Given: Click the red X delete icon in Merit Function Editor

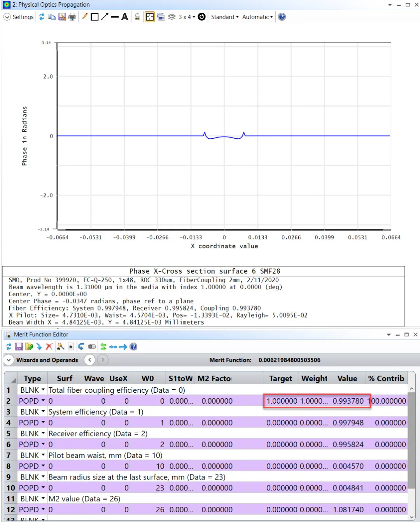Looking at the screenshot, I should coord(49,346).
